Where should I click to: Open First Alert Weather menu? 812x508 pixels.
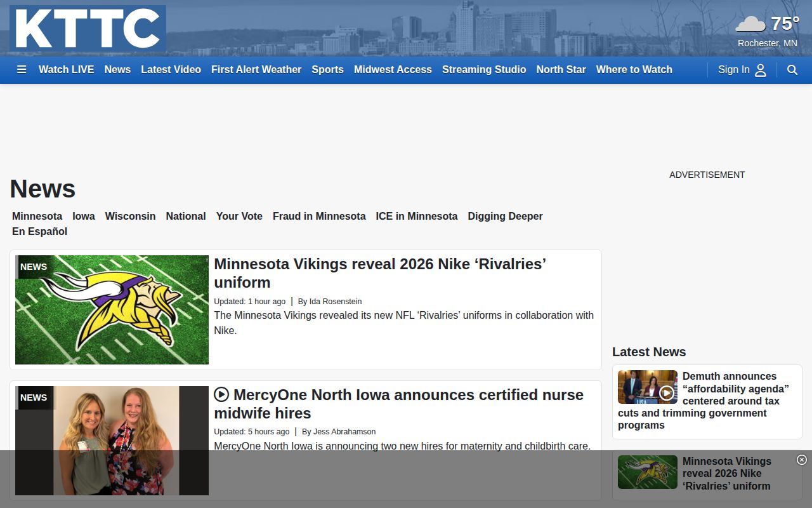tap(256, 70)
